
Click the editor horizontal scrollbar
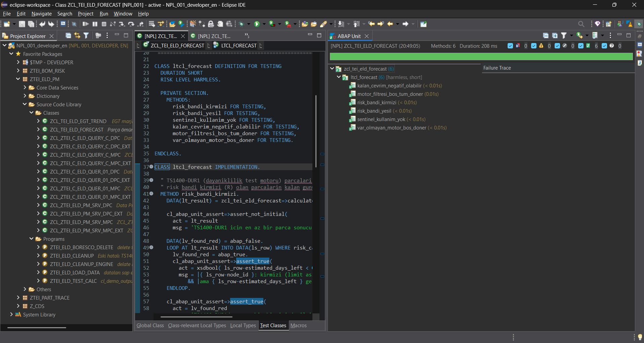[x=196, y=317]
